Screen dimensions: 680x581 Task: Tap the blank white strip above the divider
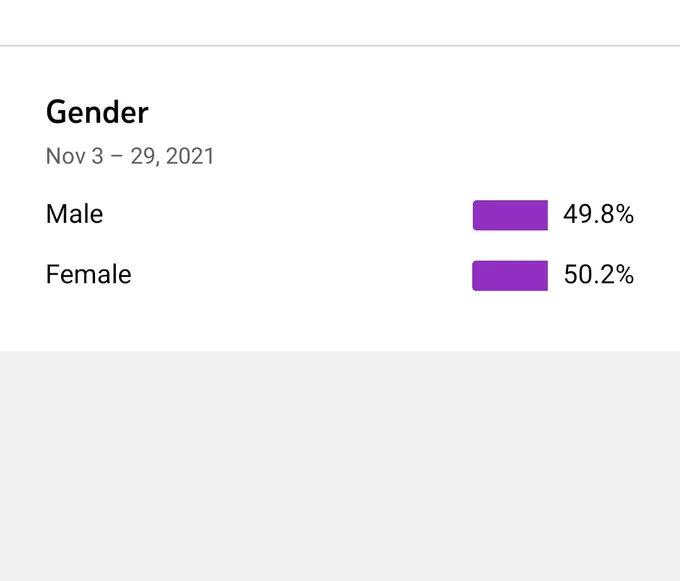tap(340, 22)
